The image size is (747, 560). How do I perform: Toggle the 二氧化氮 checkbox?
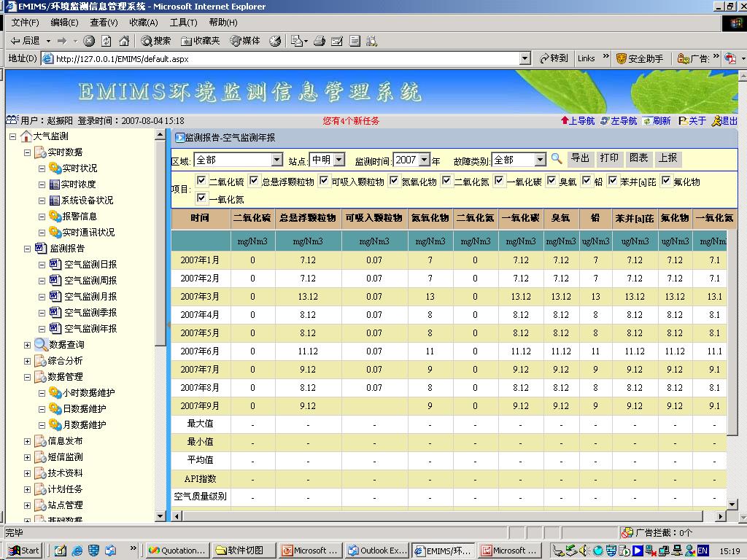(x=446, y=181)
